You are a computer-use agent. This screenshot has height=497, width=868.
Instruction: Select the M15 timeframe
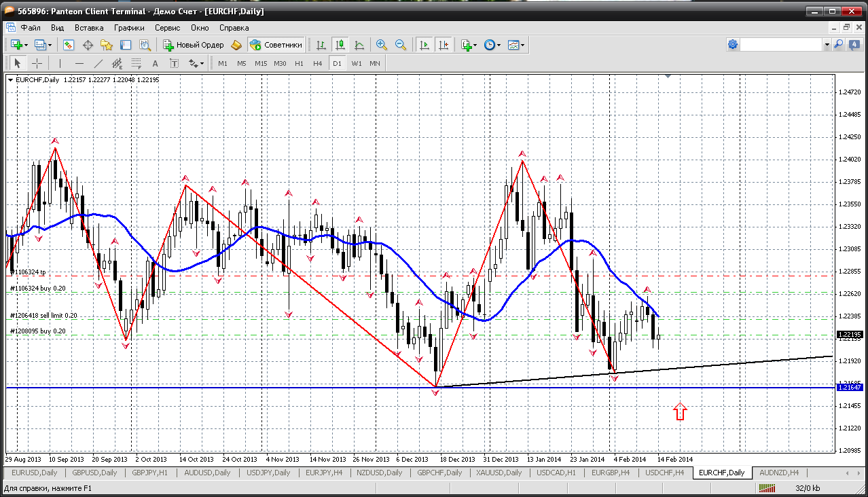pyautogui.click(x=261, y=63)
